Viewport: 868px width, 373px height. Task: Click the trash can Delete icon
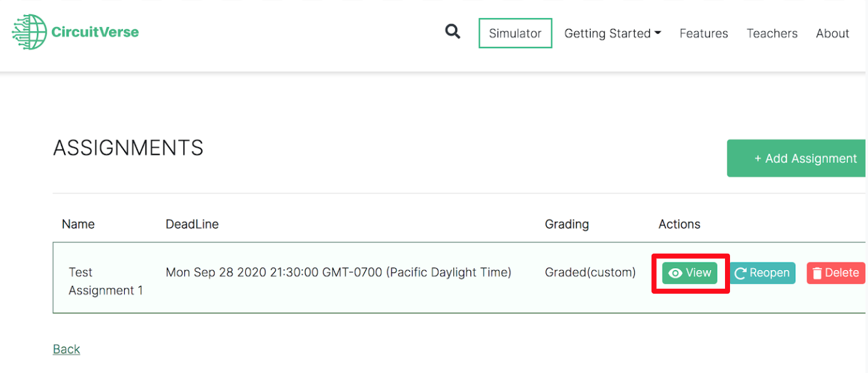pos(817,273)
